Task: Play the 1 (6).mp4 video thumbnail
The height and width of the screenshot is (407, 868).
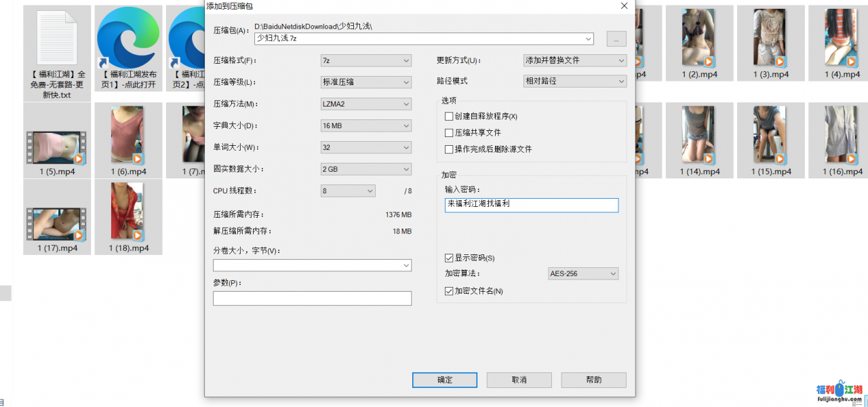Action: pyautogui.click(x=128, y=136)
